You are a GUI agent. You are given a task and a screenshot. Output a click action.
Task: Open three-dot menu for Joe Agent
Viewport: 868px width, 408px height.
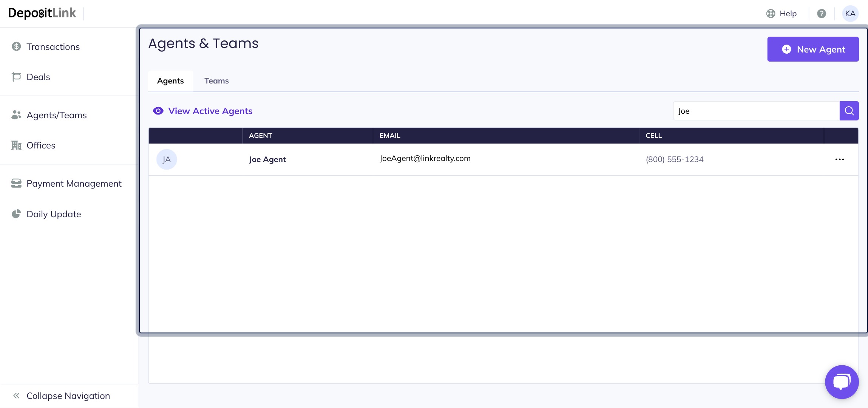839,159
